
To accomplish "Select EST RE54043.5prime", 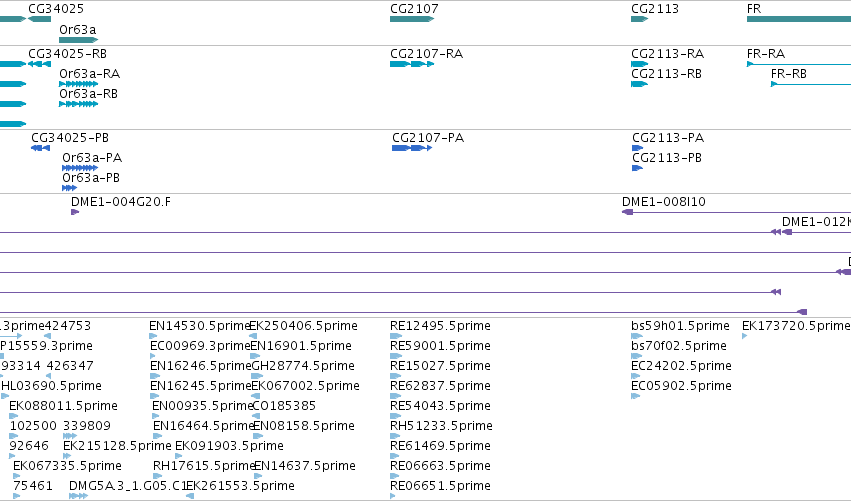I will tap(440, 406).
